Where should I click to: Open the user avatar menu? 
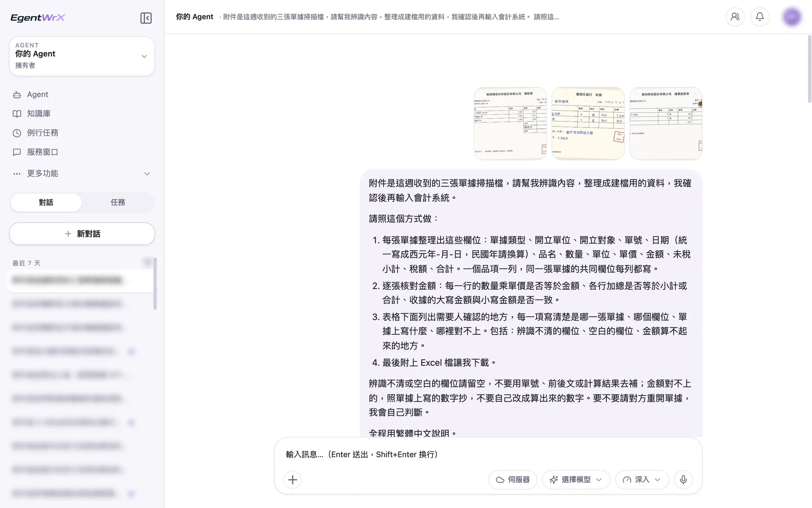pos(792,17)
